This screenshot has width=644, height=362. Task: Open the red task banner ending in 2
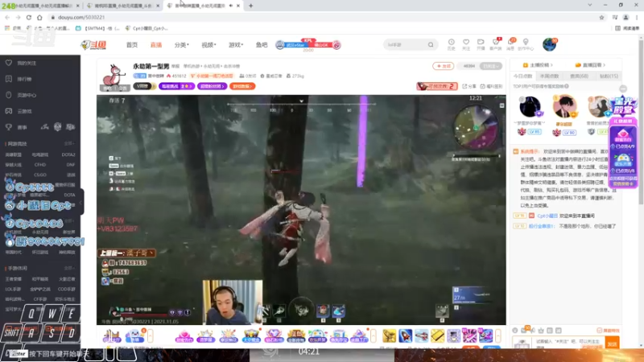[437, 86]
